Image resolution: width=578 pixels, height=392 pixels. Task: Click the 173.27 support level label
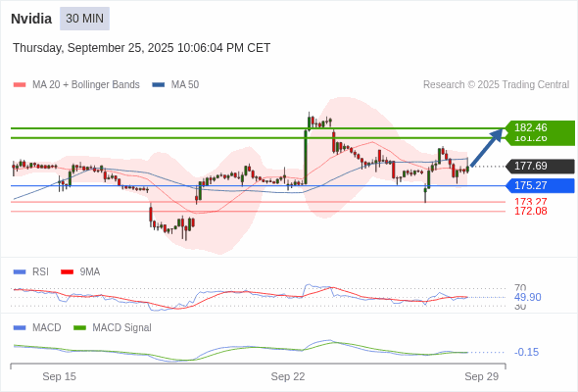tap(531, 201)
